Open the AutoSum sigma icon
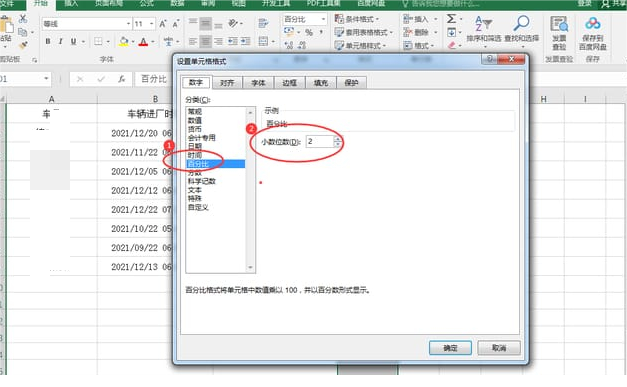 (x=451, y=19)
